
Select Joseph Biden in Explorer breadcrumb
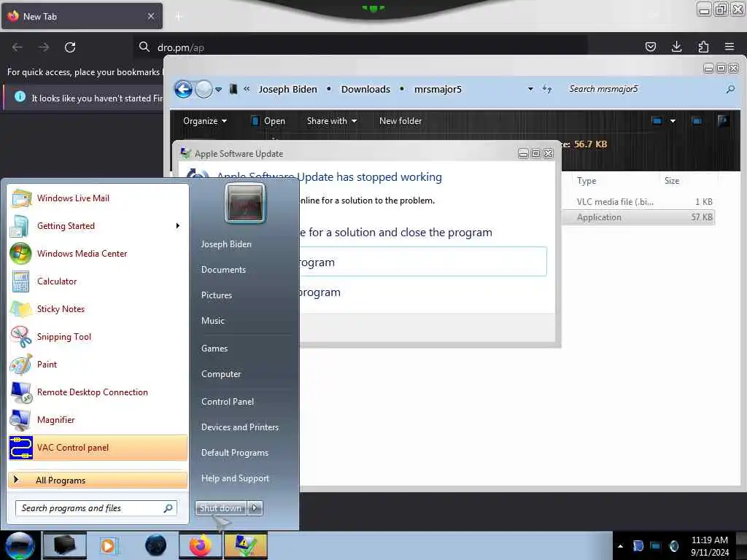pyautogui.click(x=287, y=89)
